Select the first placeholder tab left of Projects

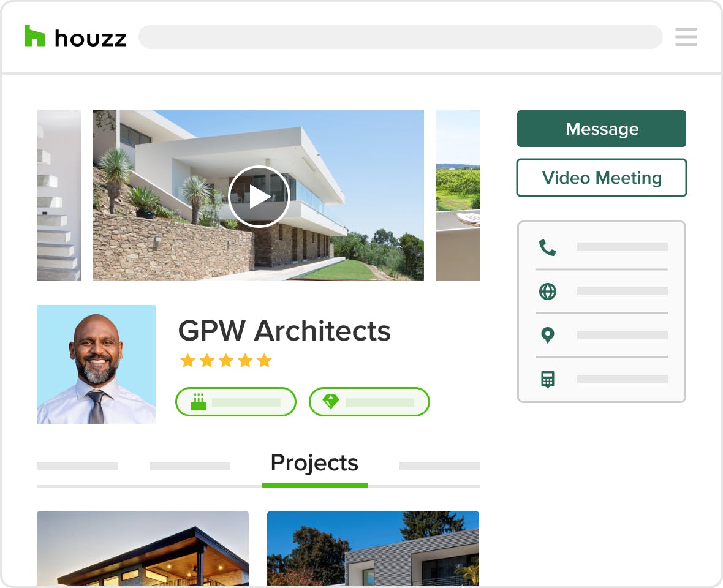click(x=77, y=466)
